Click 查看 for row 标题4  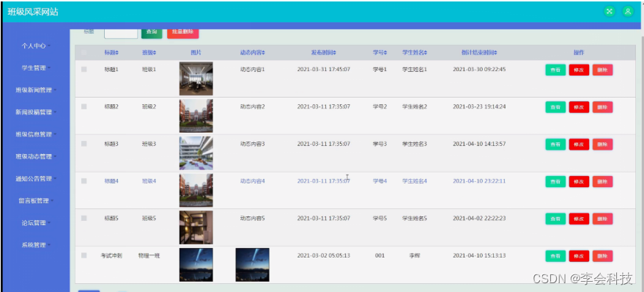pyautogui.click(x=555, y=181)
